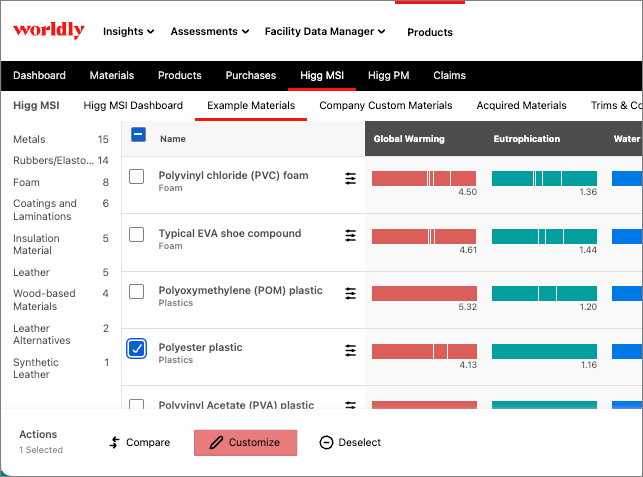The width and height of the screenshot is (643, 477).
Task: Open adjust sliders for PVC foam row
Action: pos(350,178)
